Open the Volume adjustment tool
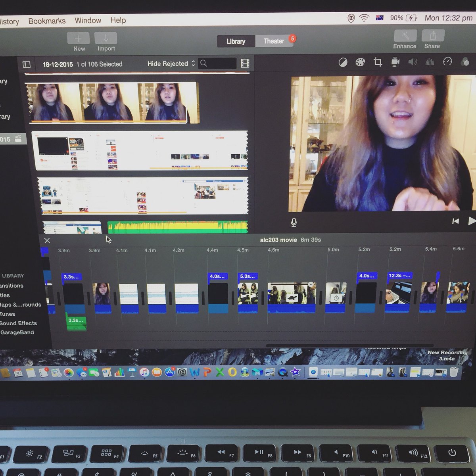The height and width of the screenshot is (476, 476). (413, 61)
